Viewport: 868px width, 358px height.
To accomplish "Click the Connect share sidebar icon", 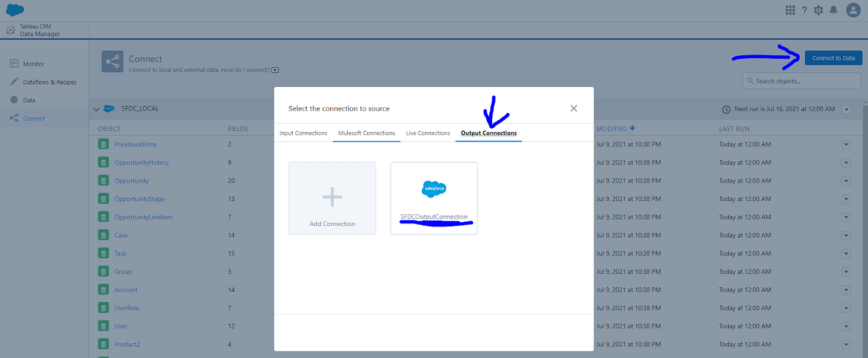I will (x=14, y=118).
